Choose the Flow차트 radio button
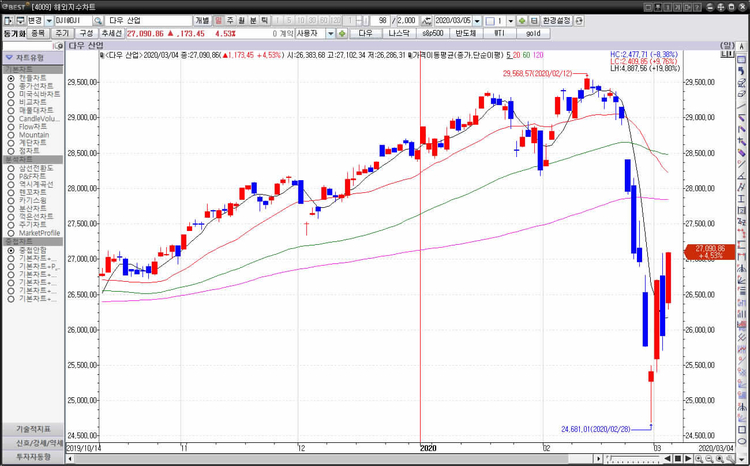Image resolution: width=750 pixels, height=466 pixels. [11, 127]
